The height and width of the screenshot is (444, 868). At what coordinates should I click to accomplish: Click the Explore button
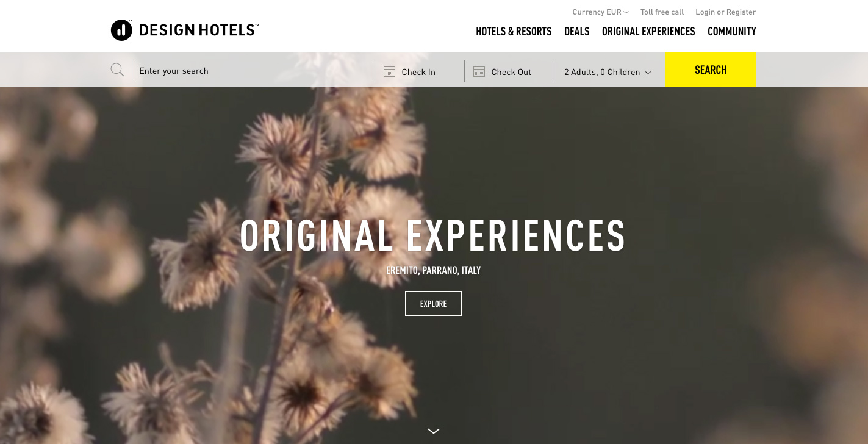(x=433, y=304)
